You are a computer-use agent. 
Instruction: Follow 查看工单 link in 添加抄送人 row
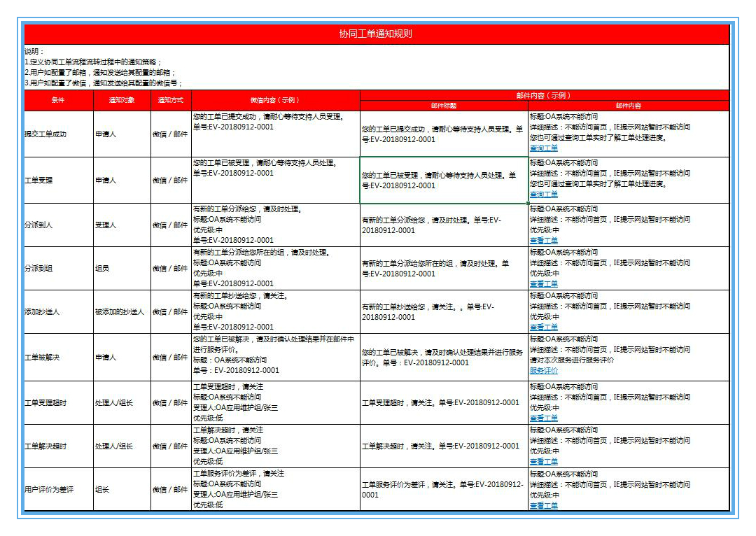click(x=544, y=327)
